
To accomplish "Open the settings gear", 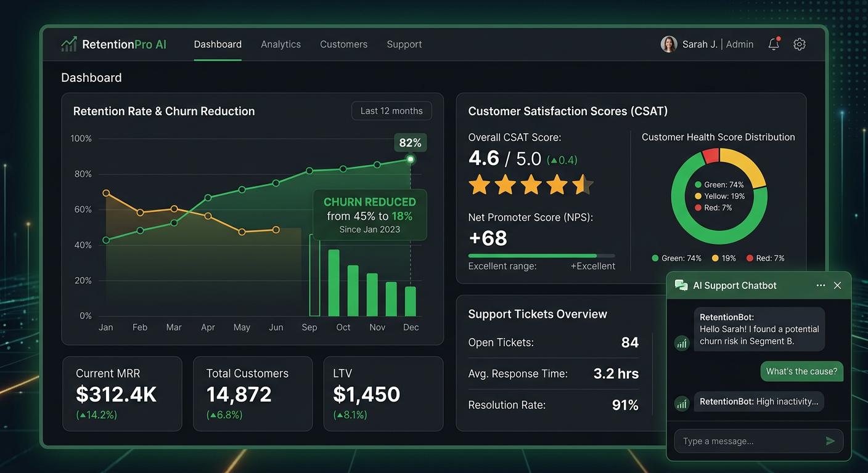I will coord(800,44).
